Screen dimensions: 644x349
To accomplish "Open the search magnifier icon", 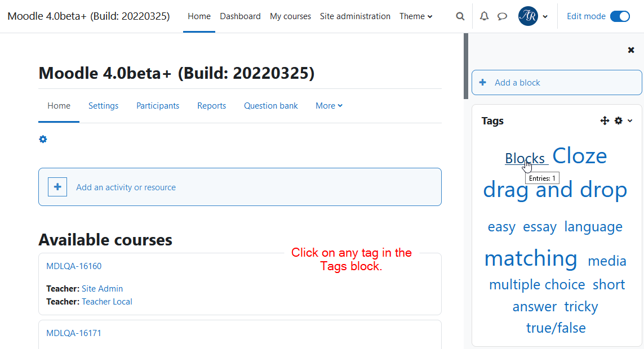I will 460,16.
